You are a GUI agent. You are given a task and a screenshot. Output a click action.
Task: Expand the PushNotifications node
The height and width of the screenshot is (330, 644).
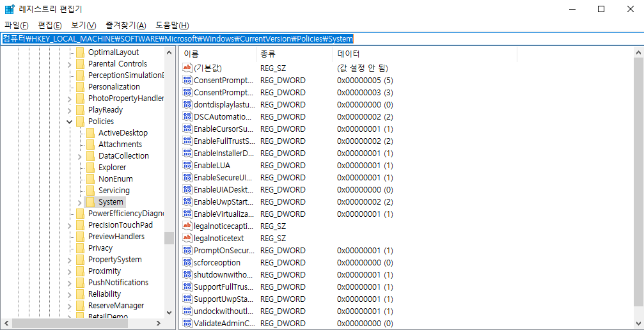70,283
